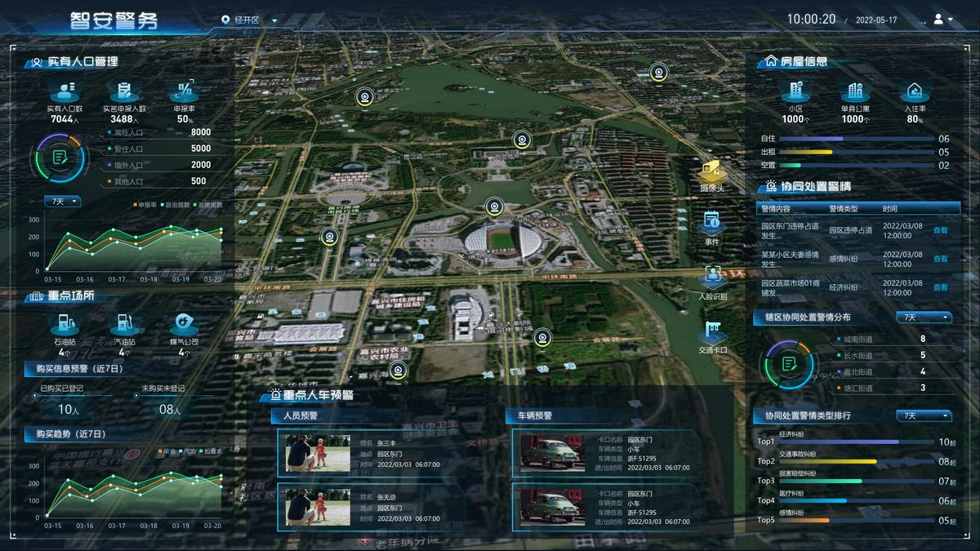Open 7天 dropdown for 辖区协同处置警情分布
This screenshot has width=980, height=551.
[924, 317]
